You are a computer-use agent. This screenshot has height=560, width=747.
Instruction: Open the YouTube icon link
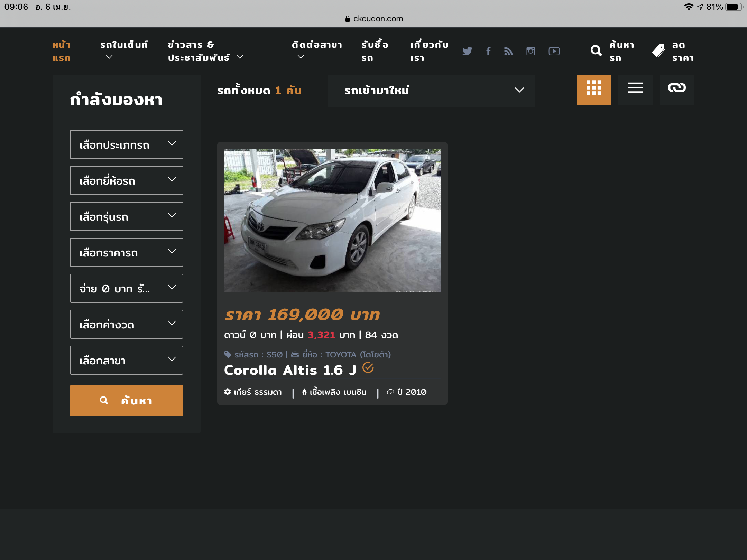pos(554,51)
